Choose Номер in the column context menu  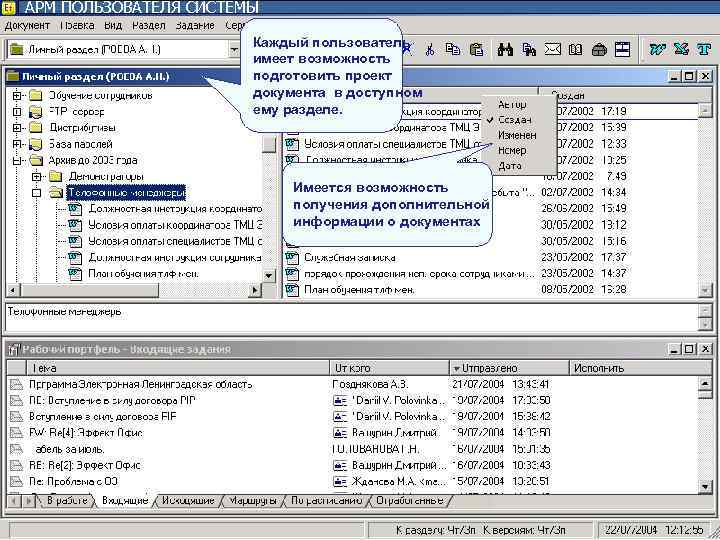tap(512, 151)
